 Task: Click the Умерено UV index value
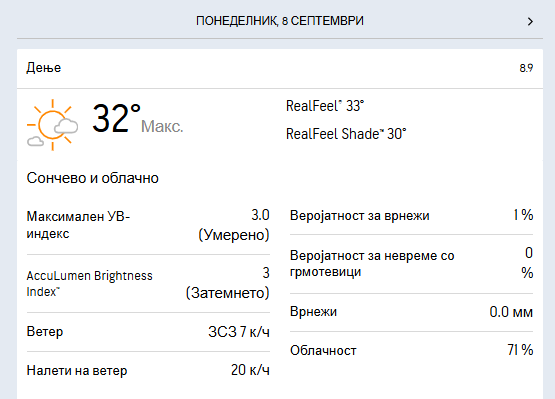[x=234, y=235]
